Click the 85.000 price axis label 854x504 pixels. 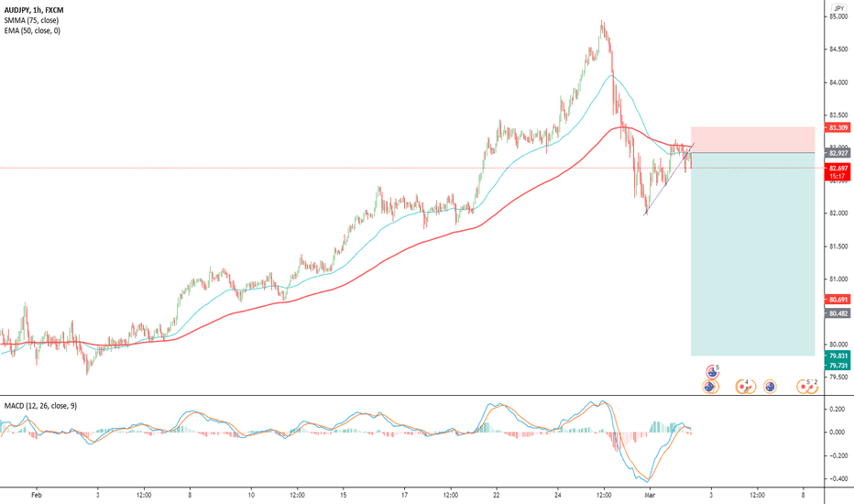[838, 16]
